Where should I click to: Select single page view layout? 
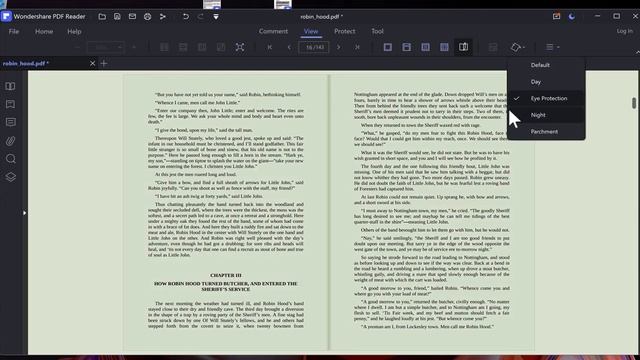click(388, 47)
